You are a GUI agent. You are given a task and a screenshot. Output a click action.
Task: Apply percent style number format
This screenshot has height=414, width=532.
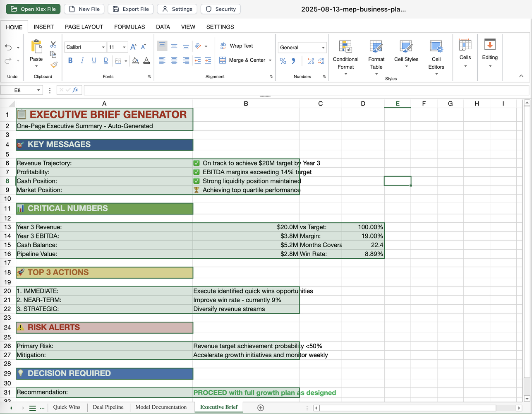[283, 61]
